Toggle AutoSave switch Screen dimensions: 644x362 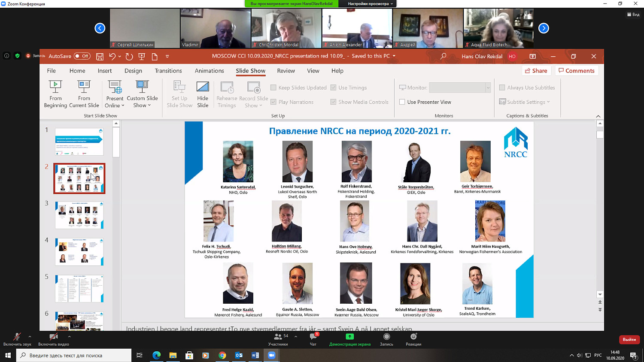(82, 56)
